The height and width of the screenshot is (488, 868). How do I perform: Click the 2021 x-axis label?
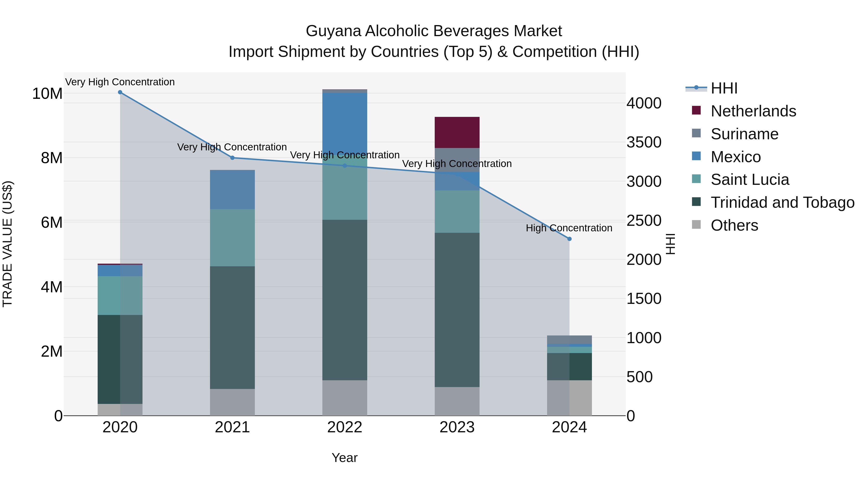click(232, 427)
